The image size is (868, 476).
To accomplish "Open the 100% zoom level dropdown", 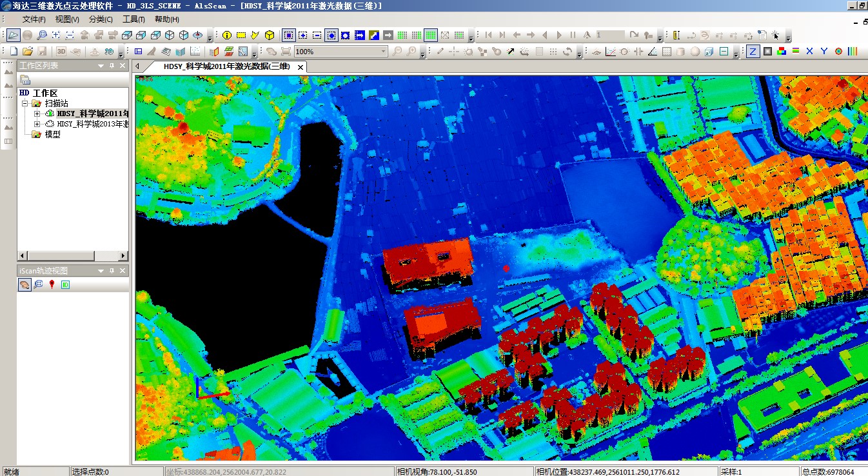I will point(384,51).
